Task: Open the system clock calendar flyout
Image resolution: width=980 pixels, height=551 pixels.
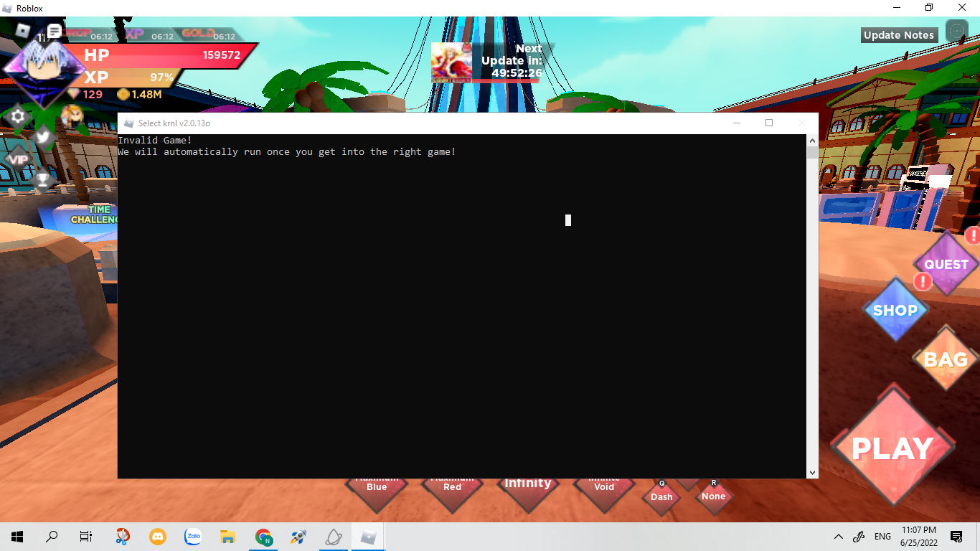Action: click(x=918, y=536)
